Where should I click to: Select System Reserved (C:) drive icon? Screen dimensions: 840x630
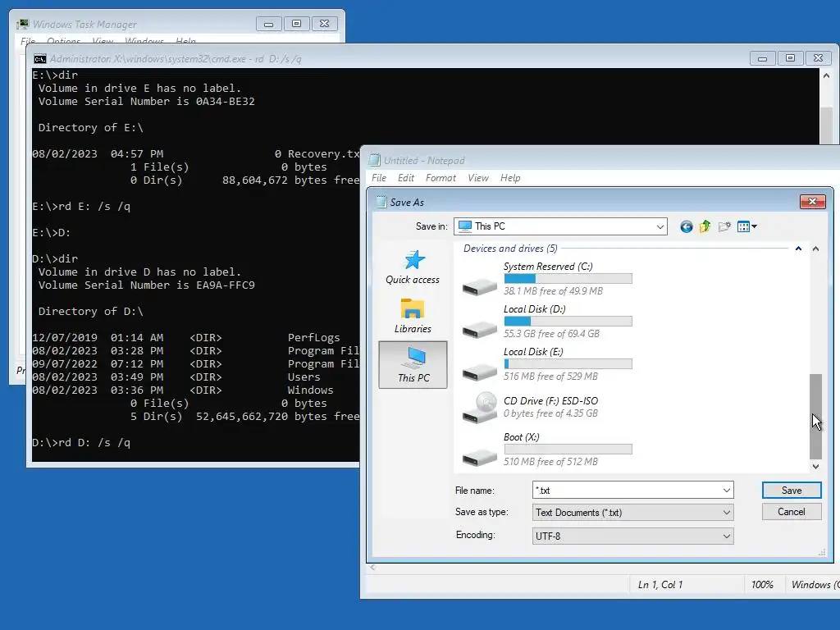(480, 285)
